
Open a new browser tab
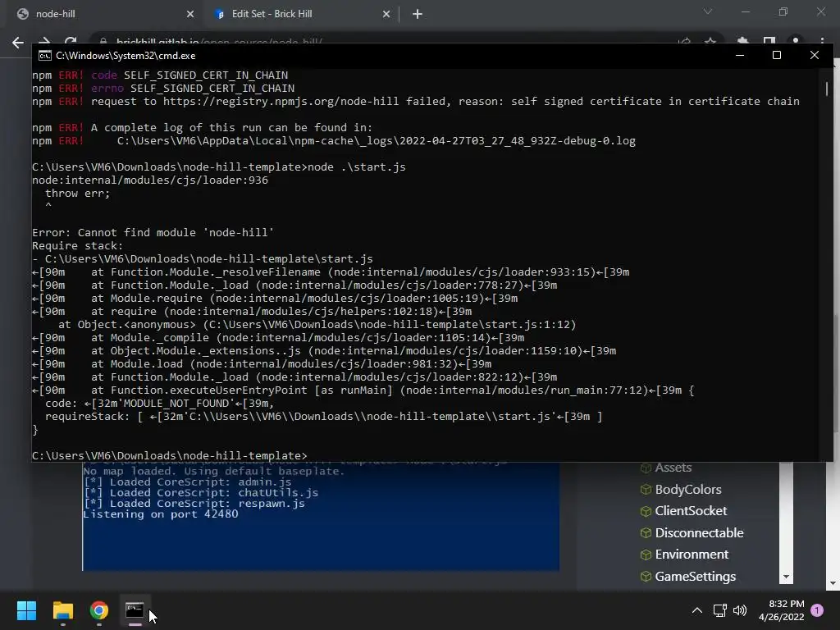[418, 15]
